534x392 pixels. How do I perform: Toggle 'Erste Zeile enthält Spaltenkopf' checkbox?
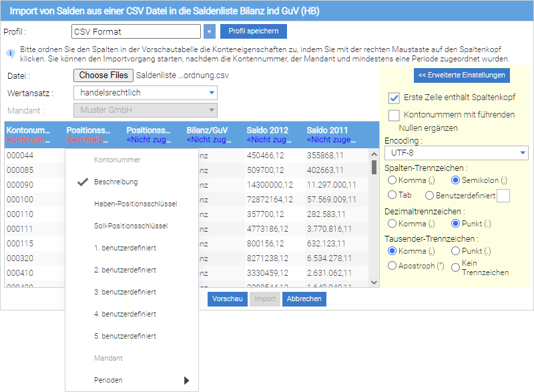click(x=394, y=97)
